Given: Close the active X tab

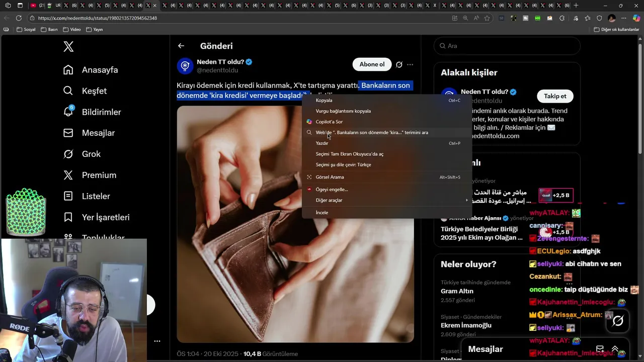Looking at the screenshot, I should click(155, 6).
